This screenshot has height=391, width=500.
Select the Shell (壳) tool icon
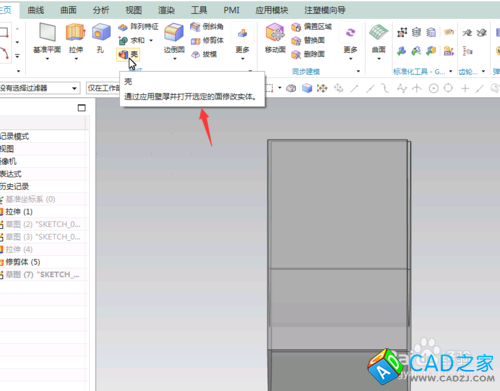point(123,54)
